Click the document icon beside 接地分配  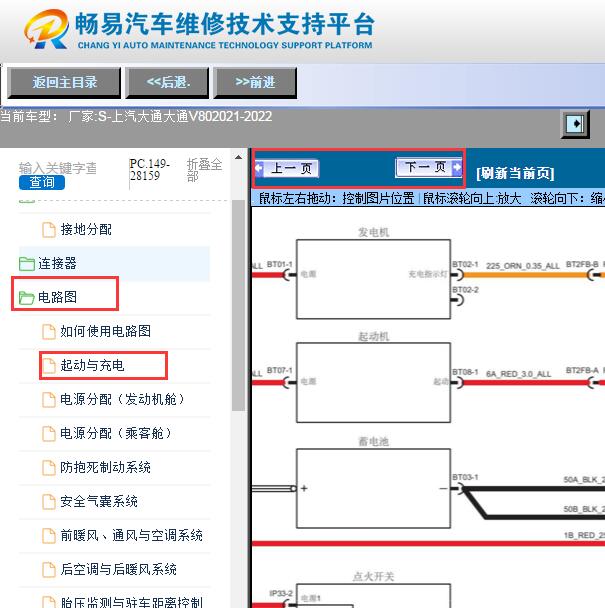click(x=49, y=230)
